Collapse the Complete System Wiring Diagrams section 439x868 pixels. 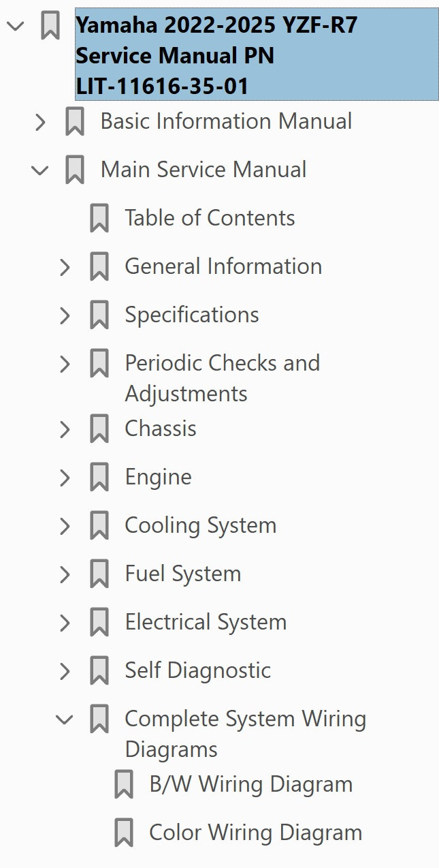65,719
